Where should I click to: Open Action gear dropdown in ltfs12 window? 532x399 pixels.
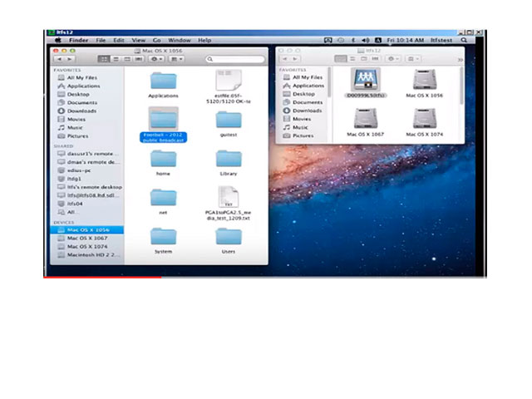pyautogui.click(x=392, y=59)
